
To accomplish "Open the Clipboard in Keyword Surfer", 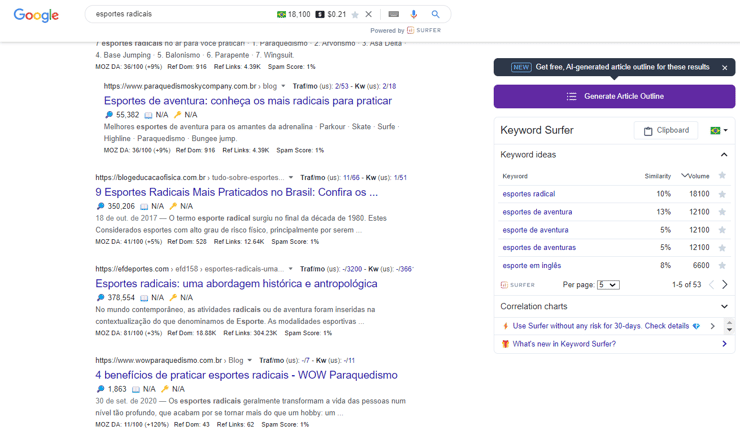I will 666,130.
